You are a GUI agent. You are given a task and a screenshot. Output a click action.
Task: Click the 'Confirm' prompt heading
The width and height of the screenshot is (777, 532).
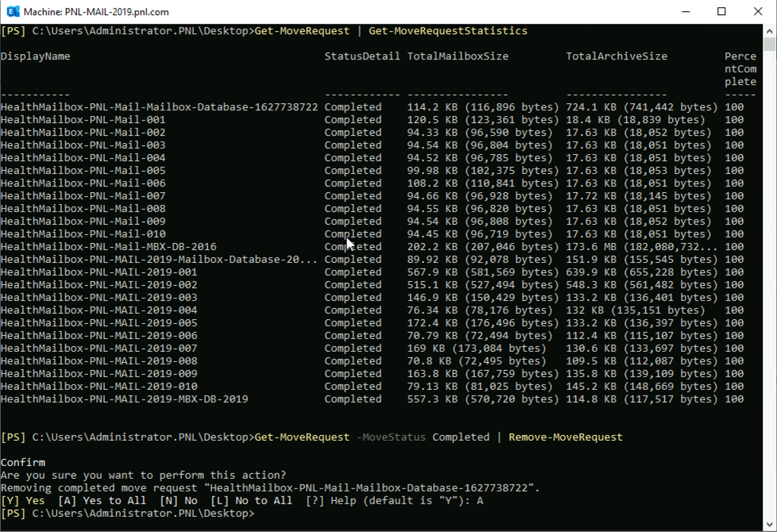pos(23,463)
